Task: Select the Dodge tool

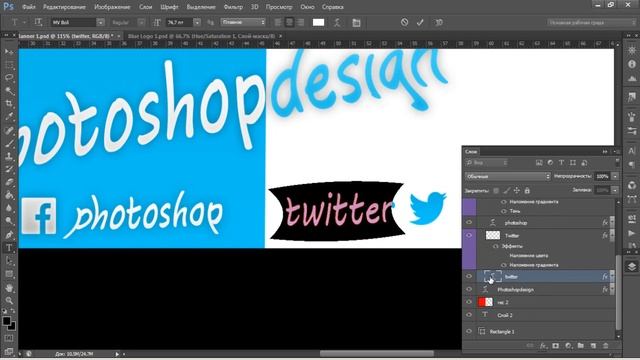Action: click(x=9, y=221)
